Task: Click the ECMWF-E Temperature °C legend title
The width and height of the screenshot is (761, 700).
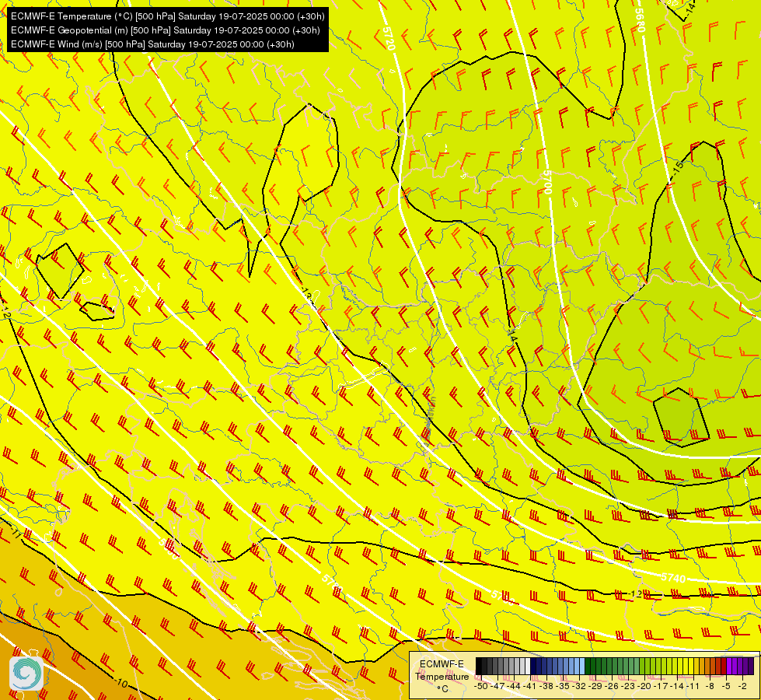Action: point(442,676)
